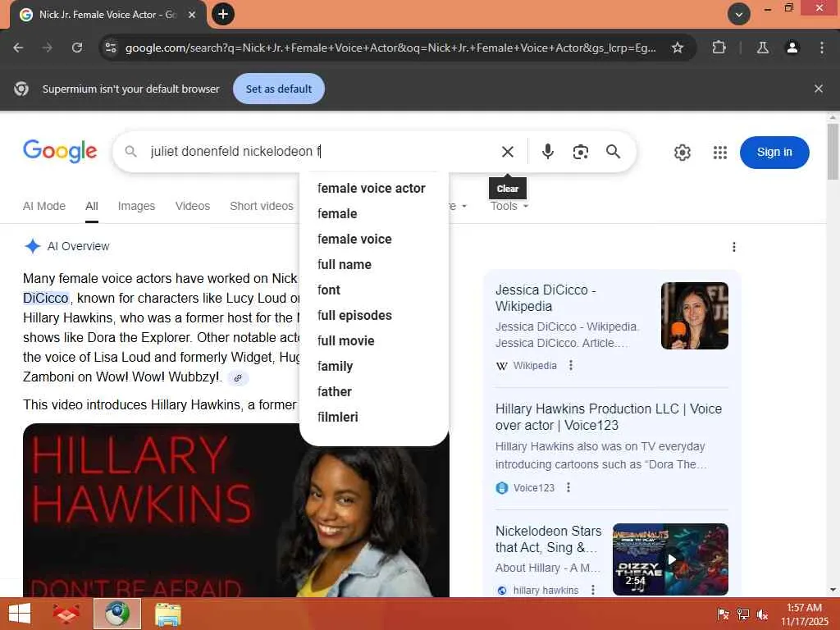Go to the Google logo homepage
Image resolution: width=840 pixels, height=630 pixels.
point(60,151)
